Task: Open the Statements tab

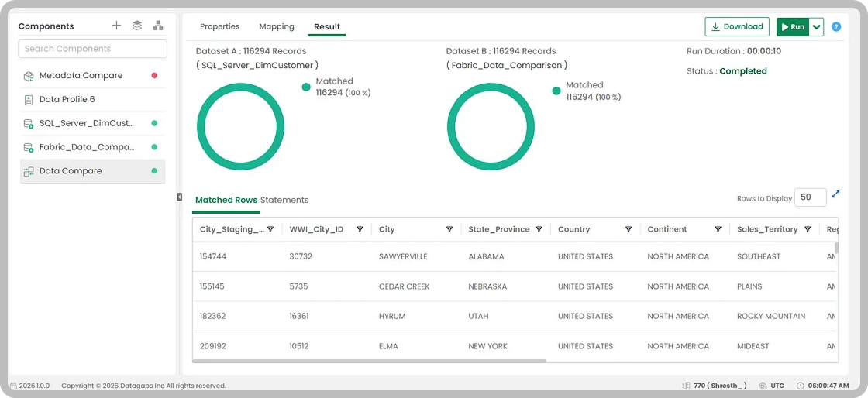Action: click(x=284, y=200)
